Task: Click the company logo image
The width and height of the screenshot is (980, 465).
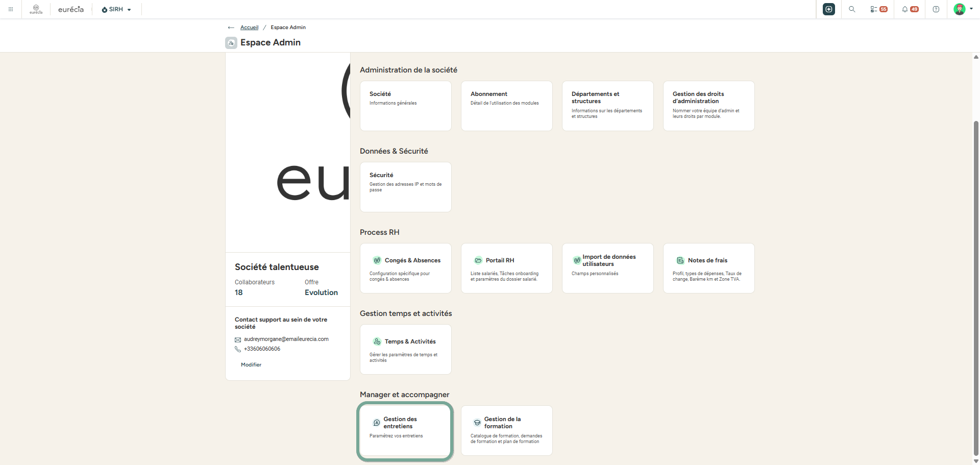Action: (288, 153)
